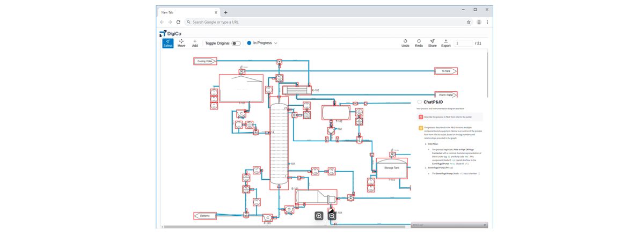The image size is (644, 234).
Task: Click the DigiCo logo
Action: pyautogui.click(x=170, y=33)
